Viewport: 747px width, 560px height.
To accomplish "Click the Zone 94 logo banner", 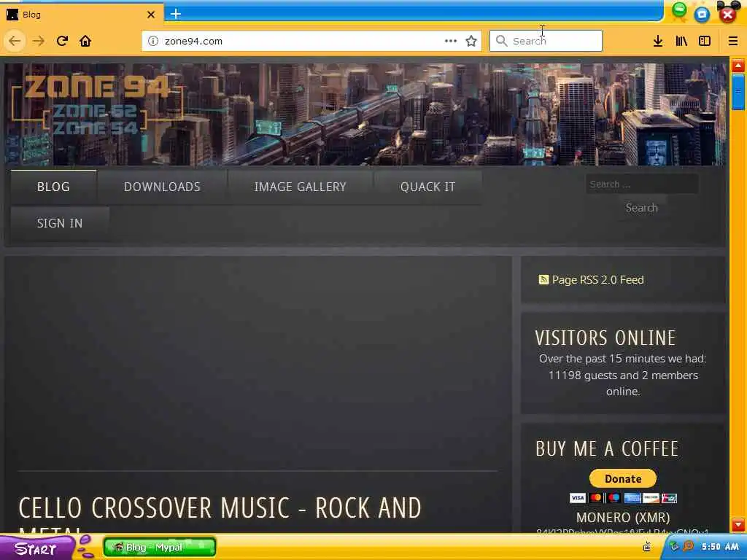I will tap(98, 105).
